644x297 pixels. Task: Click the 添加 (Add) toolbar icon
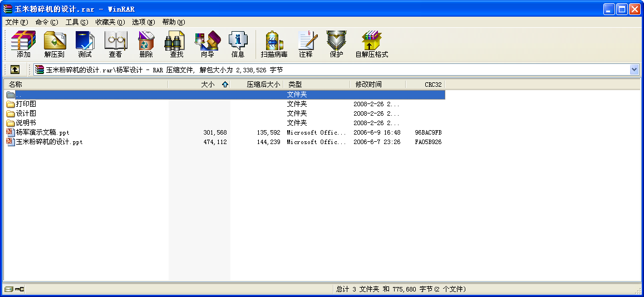tap(23, 44)
